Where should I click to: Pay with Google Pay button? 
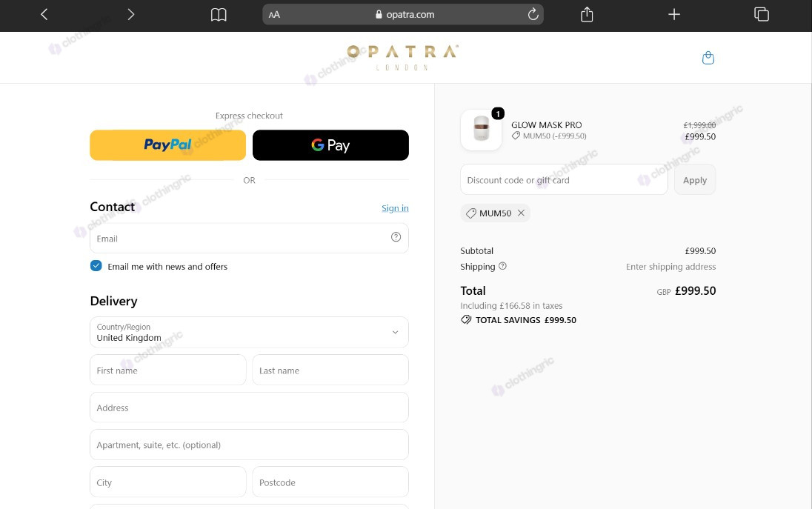(330, 145)
